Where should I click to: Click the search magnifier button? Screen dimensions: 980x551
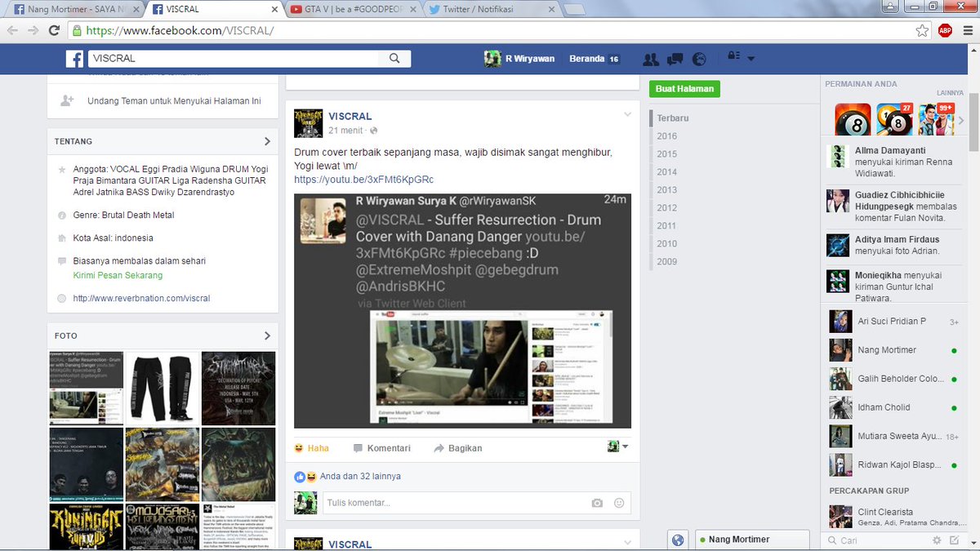click(394, 59)
